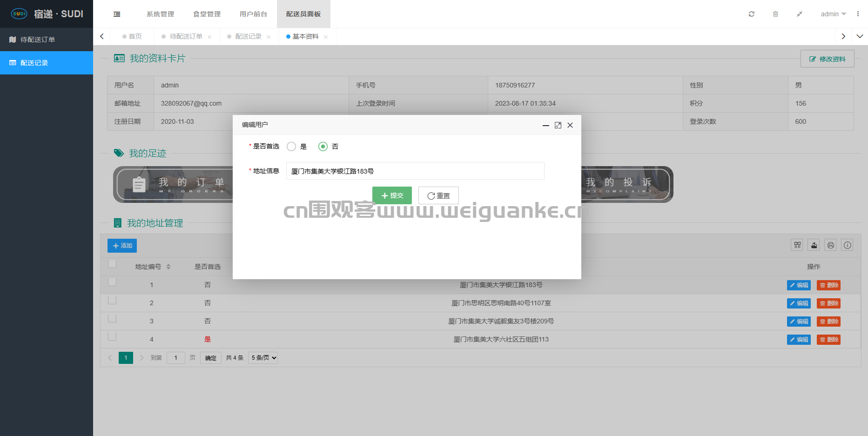Click the 地址信息 input field

(x=415, y=171)
